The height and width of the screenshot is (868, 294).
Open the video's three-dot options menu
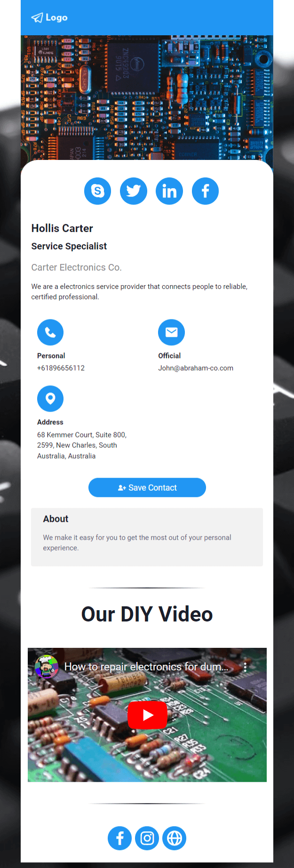pyautogui.click(x=245, y=667)
